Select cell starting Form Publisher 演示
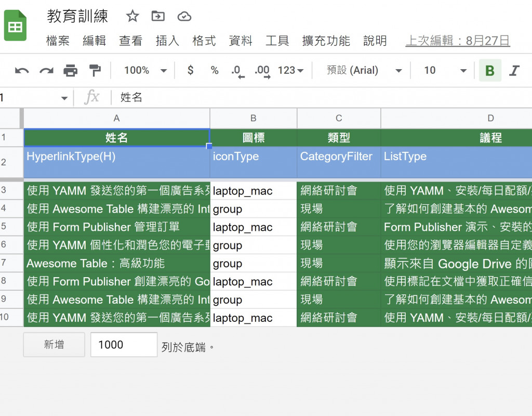The width and height of the screenshot is (532, 416). coord(456,227)
